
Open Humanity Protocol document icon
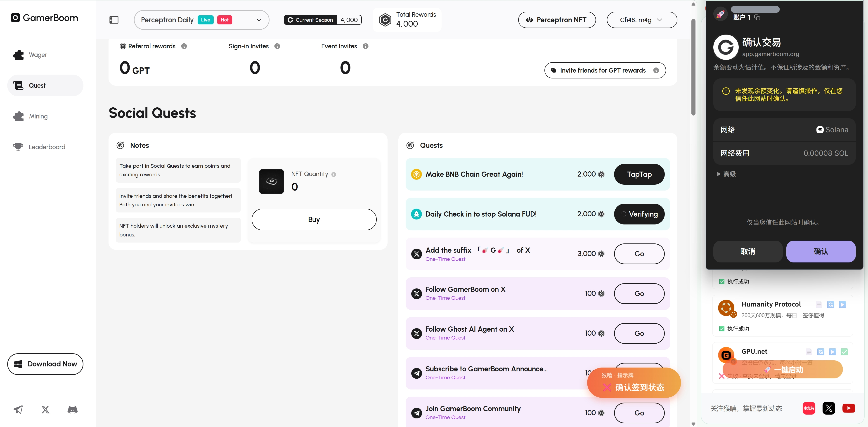point(819,305)
